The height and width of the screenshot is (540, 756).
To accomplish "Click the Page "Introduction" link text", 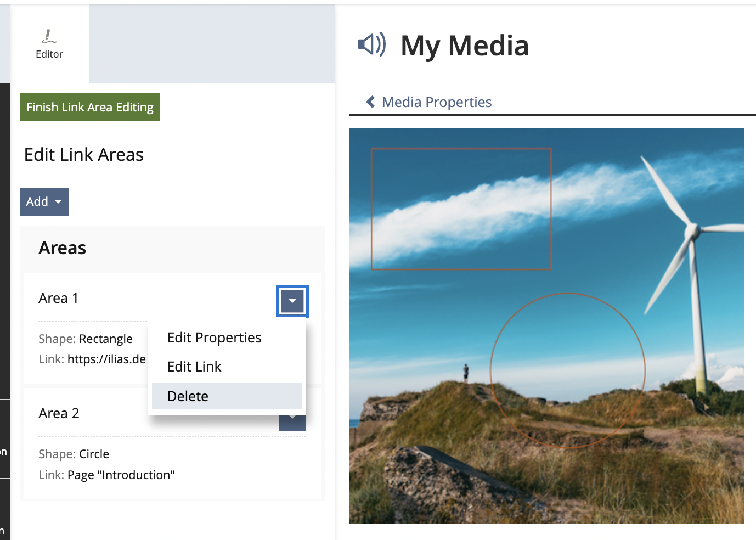I will [x=121, y=475].
